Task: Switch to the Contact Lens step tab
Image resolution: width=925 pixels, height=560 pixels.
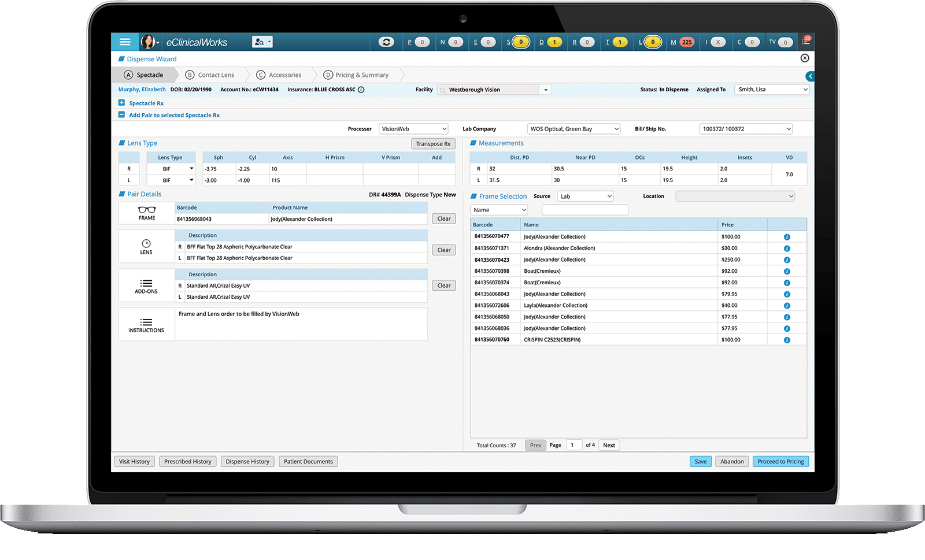Action: [x=210, y=75]
